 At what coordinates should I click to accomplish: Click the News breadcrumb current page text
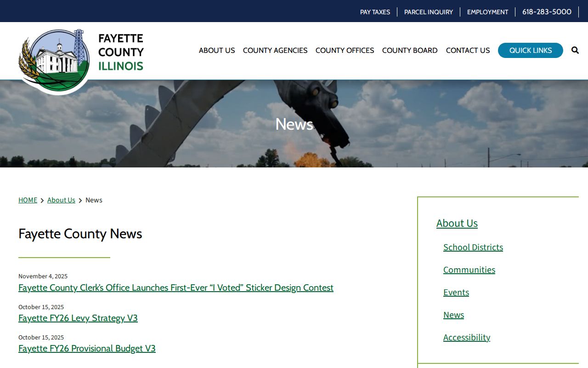pyautogui.click(x=94, y=200)
